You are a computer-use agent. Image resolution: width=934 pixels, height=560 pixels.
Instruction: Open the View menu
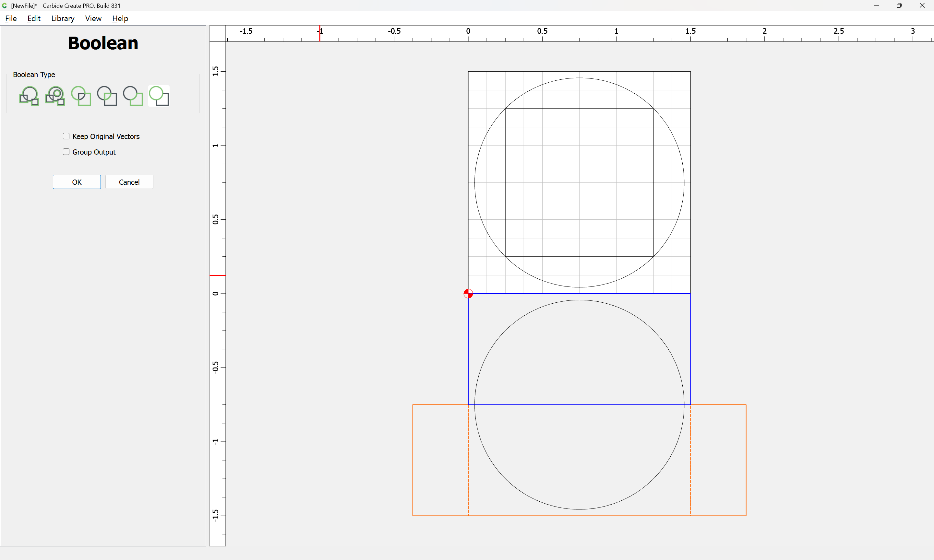click(x=93, y=18)
